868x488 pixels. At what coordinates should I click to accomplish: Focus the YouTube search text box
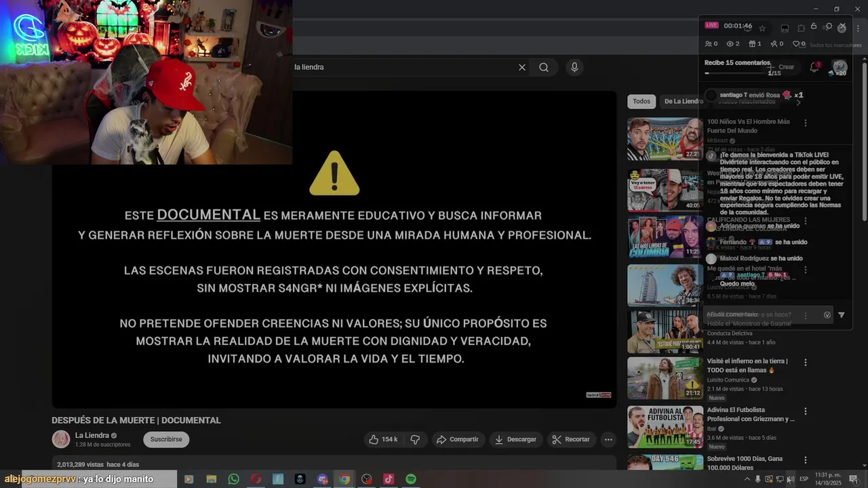tap(403, 67)
